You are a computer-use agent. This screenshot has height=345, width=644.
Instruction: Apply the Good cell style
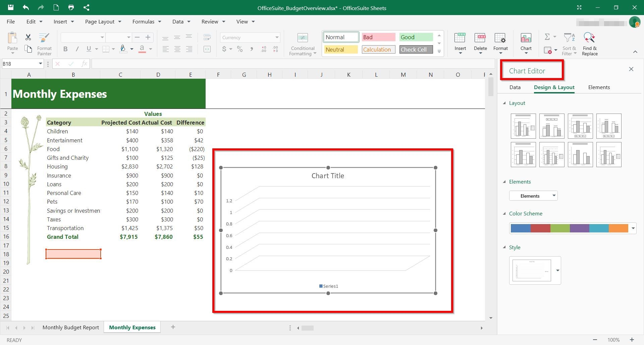click(416, 37)
